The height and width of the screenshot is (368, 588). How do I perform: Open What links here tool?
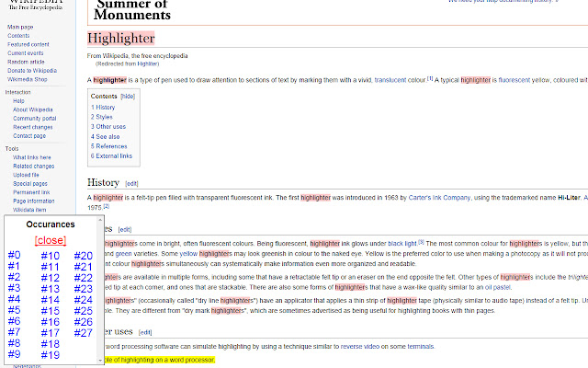[x=32, y=157]
